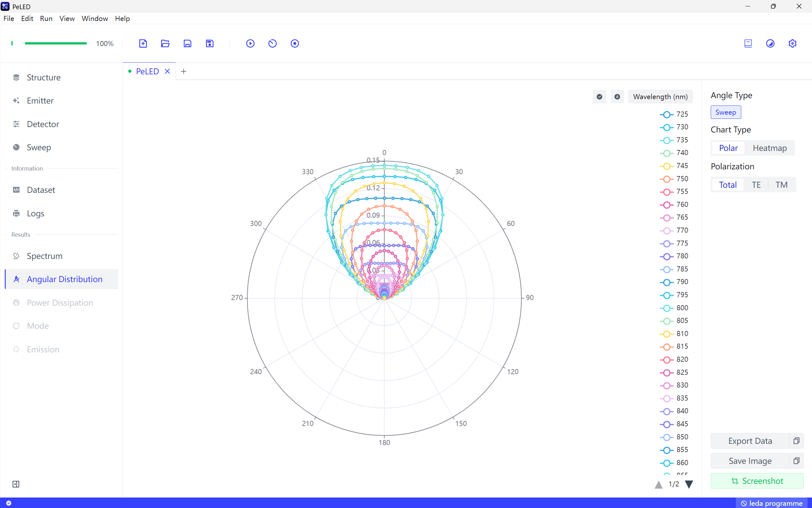The width and height of the screenshot is (812, 508).
Task: Open the Emitter section
Action: point(62,100)
